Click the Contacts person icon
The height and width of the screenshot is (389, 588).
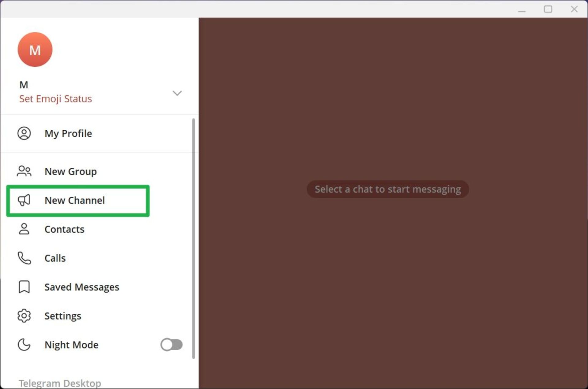click(x=24, y=229)
